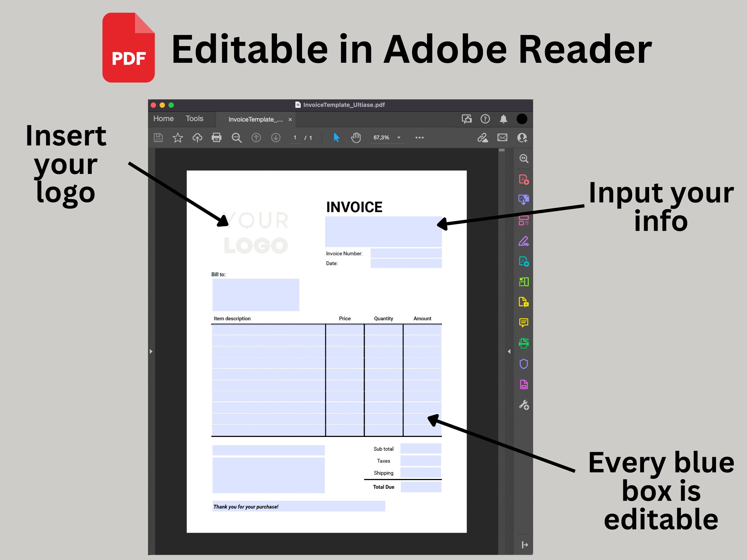
Task: Click the page number field
Action: point(295,138)
